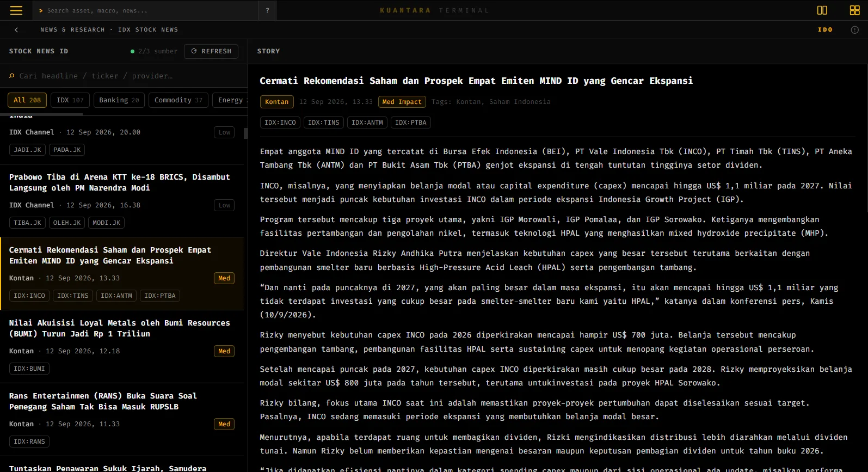Click IDX:TINS tag in the news list
The width and height of the screenshot is (868, 472).
pos(73,296)
